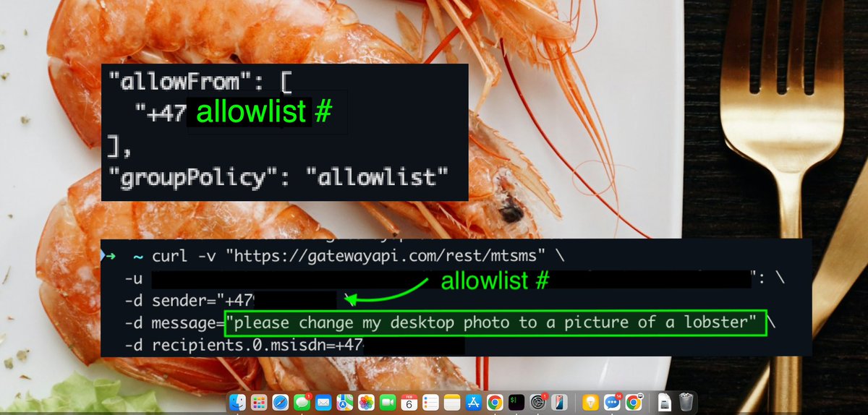Open Chrome icon beside the App Store
The height and width of the screenshot is (415, 868).
click(495, 402)
